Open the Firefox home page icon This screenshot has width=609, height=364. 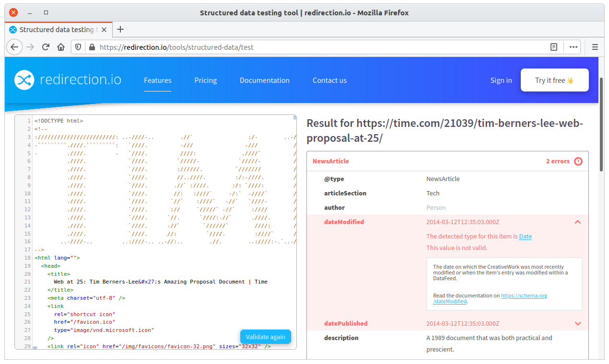[x=61, y=47]
